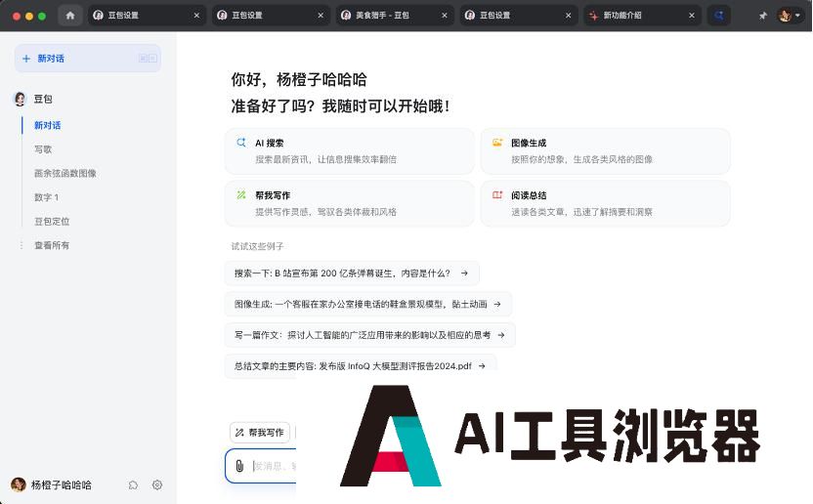The image size is (813, 504).
Task: Click the dots icon beside 查看所有
Action: coord(21,245)
